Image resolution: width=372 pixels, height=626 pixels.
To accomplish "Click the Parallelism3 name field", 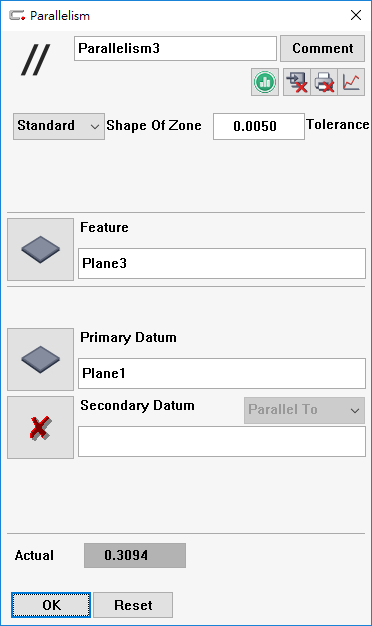I will coord(175,49).
